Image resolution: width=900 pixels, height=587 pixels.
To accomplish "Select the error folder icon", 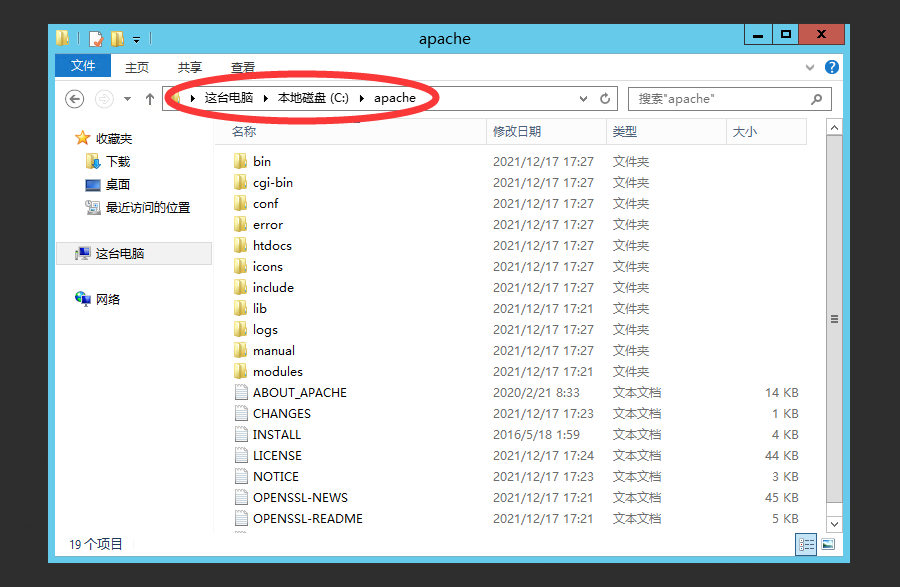I will [240, 224].
